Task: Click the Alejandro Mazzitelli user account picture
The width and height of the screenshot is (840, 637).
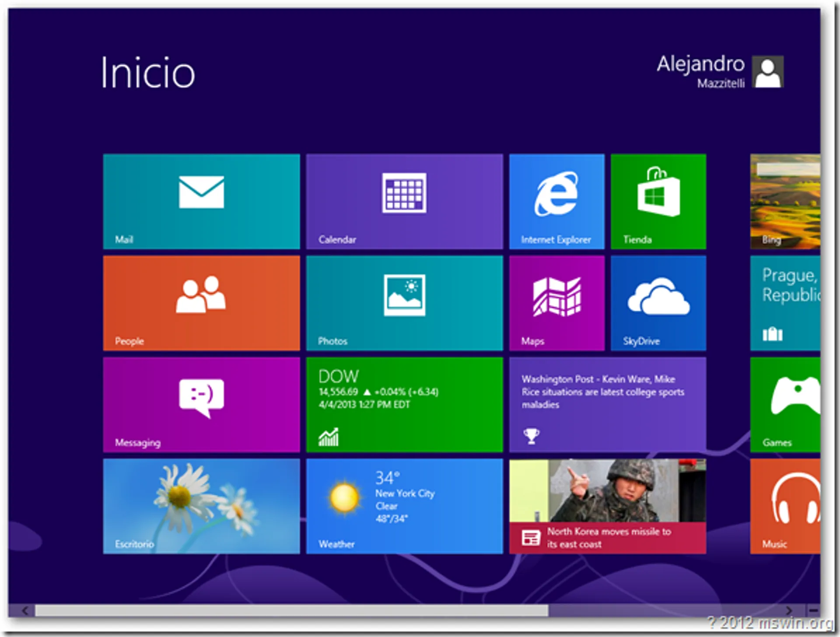Action: (767, 72)
